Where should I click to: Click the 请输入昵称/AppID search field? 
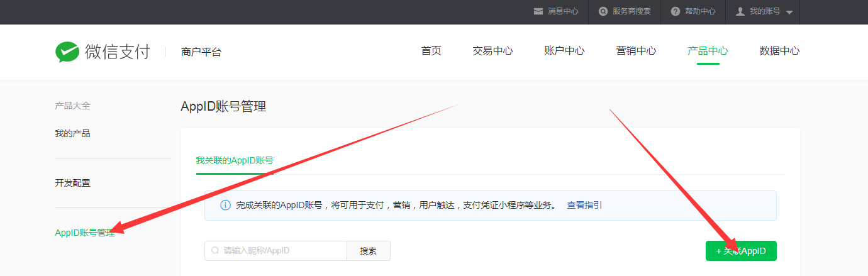click(x=275, y=251)
